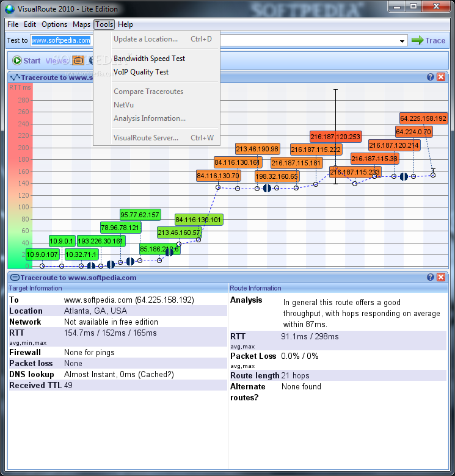Click the graph icon beside the Traceroute title

15,78
